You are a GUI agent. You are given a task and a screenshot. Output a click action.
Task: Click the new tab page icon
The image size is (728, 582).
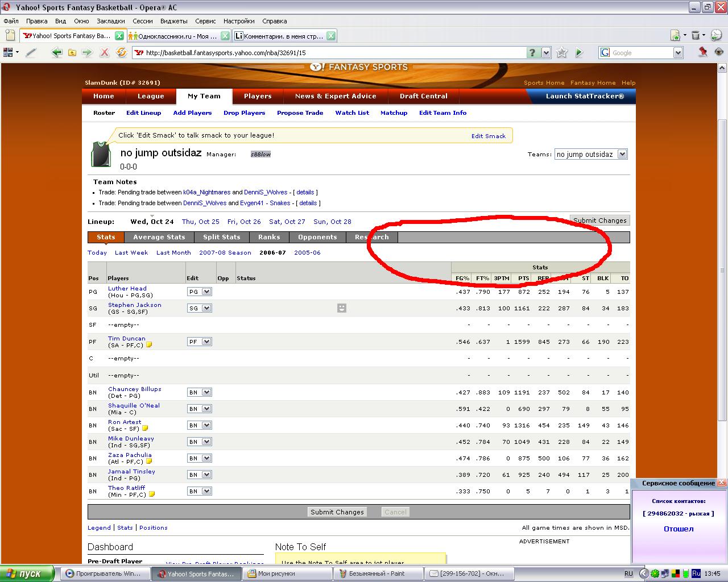pos(11,35)
